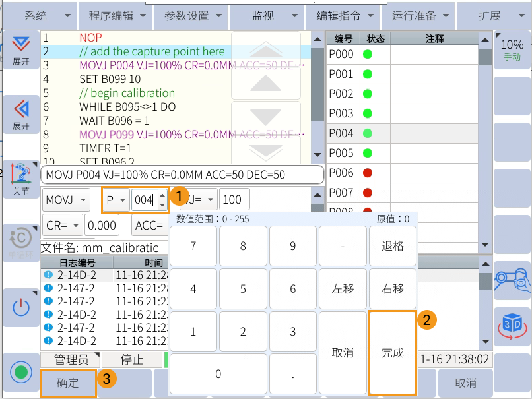Click keypad digit 9
Image resolution: width=532 pixels, height=399 pixels.
[293, 246]
